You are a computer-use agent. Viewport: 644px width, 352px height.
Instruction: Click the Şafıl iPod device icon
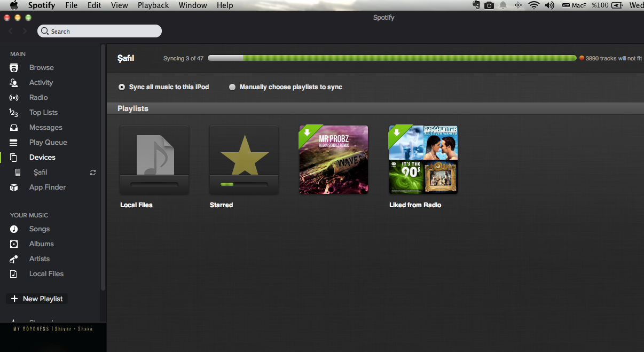(x=18, y=173)
